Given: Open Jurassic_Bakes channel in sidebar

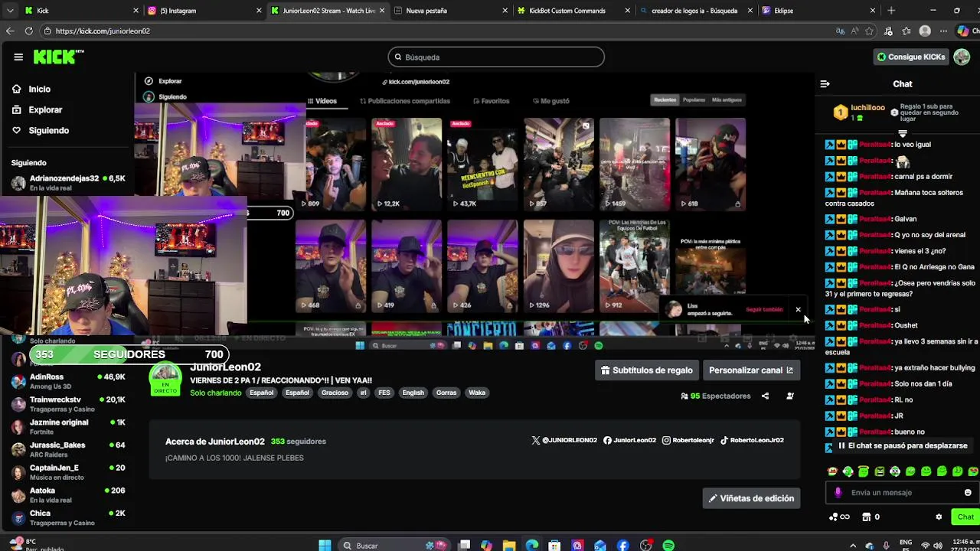Looking at the screenshot, I should (67, 449).
